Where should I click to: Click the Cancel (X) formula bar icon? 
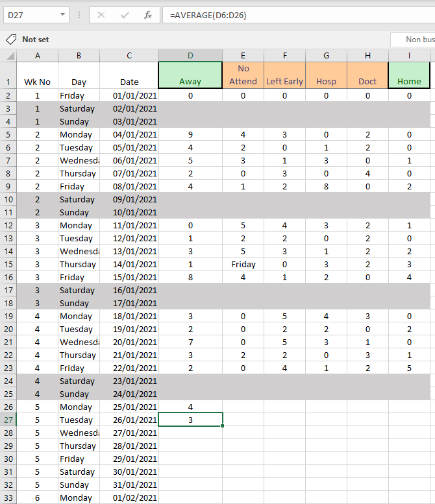tap(101, 15)
